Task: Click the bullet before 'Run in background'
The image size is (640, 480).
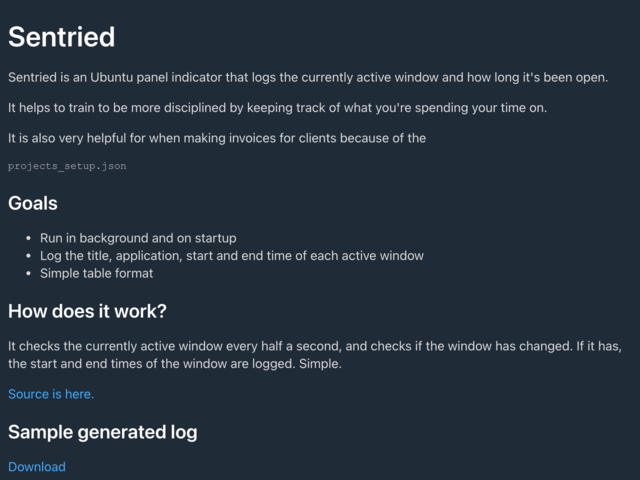Action: pos(28,238)
